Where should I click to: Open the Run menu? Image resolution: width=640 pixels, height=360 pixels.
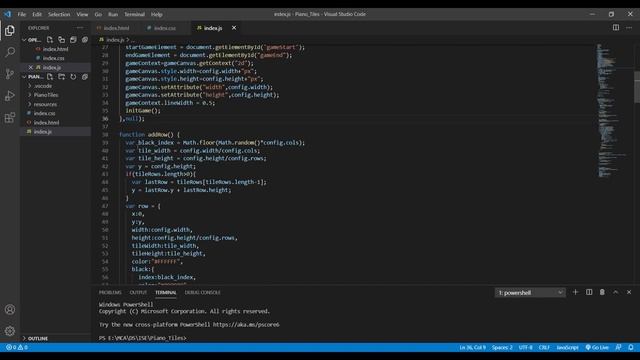pos(113,14)
